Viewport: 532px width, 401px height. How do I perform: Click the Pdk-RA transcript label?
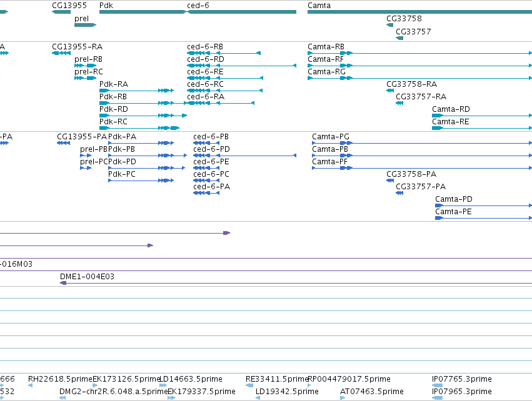[x=114, y=84]
